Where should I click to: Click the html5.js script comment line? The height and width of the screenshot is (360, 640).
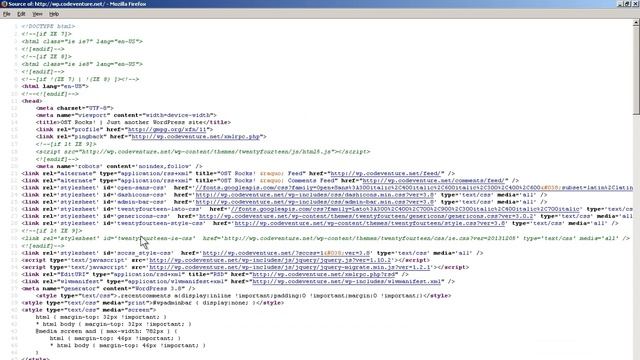[203, 152]
